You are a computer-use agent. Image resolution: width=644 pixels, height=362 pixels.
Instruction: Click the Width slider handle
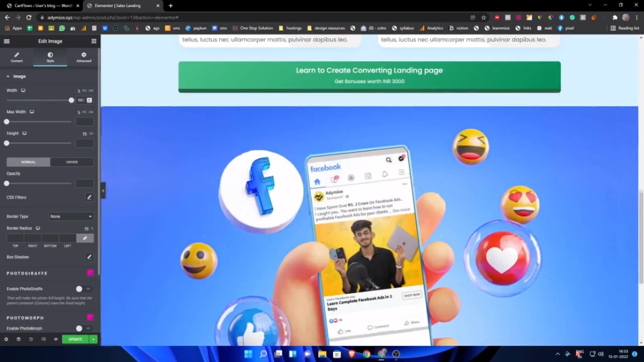point(71,101)
